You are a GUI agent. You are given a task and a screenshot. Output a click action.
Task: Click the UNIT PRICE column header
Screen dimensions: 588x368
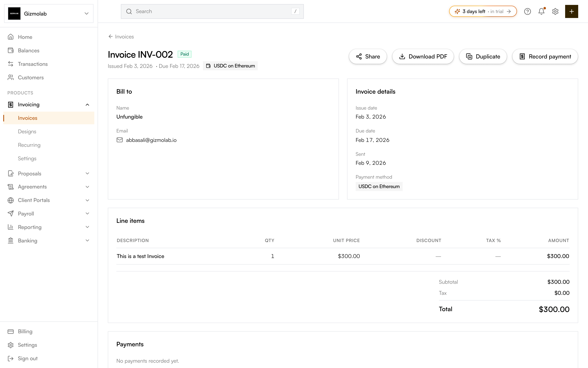pyautogui.click(x=346, y=240)
